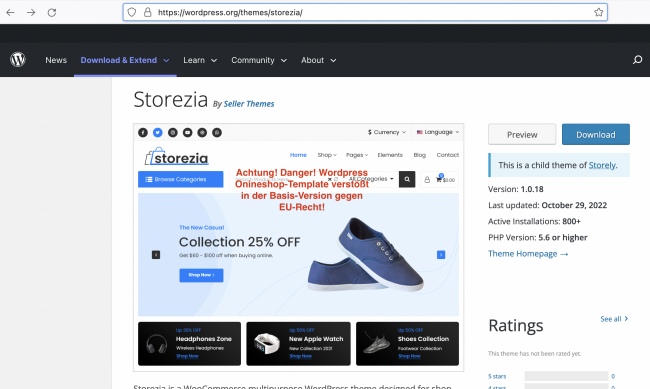The image size is (650, 389).
Task: View site security via padlock icon
Action: (x=148, y=12)
